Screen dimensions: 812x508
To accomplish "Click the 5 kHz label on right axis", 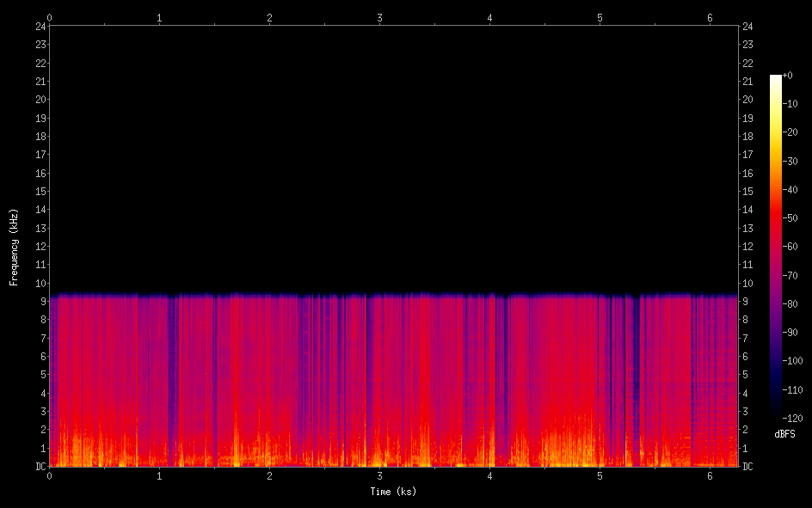I will coord(747,375).
